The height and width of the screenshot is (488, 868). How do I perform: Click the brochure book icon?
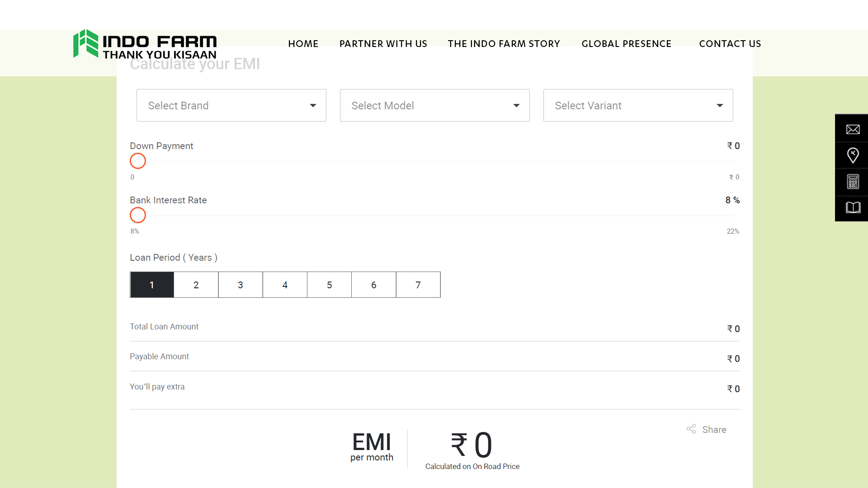[853, 207]
